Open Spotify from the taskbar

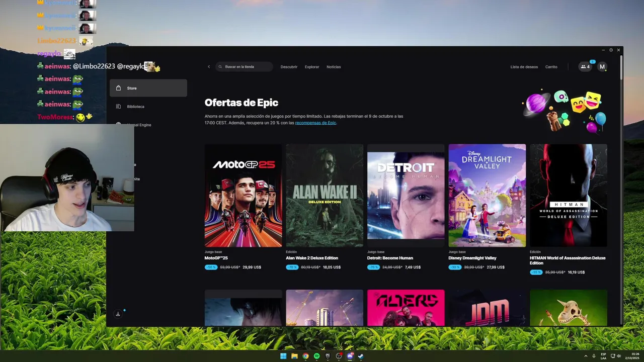(316, 356)
